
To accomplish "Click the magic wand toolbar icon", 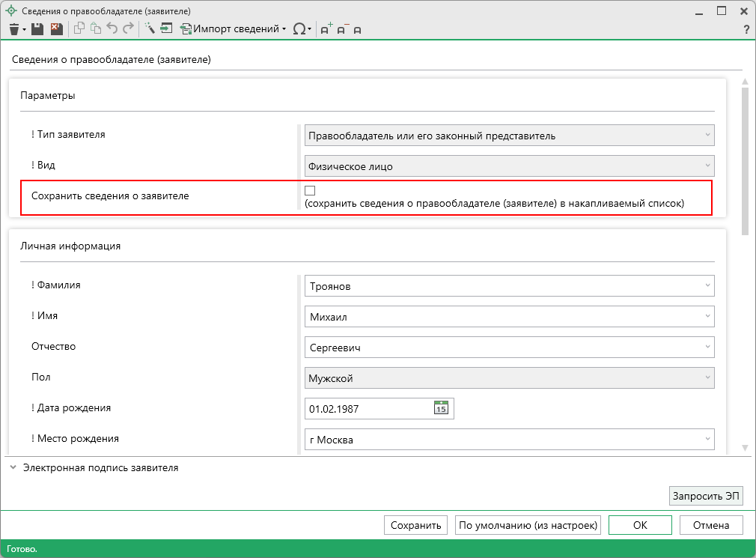I will (150, 29).
